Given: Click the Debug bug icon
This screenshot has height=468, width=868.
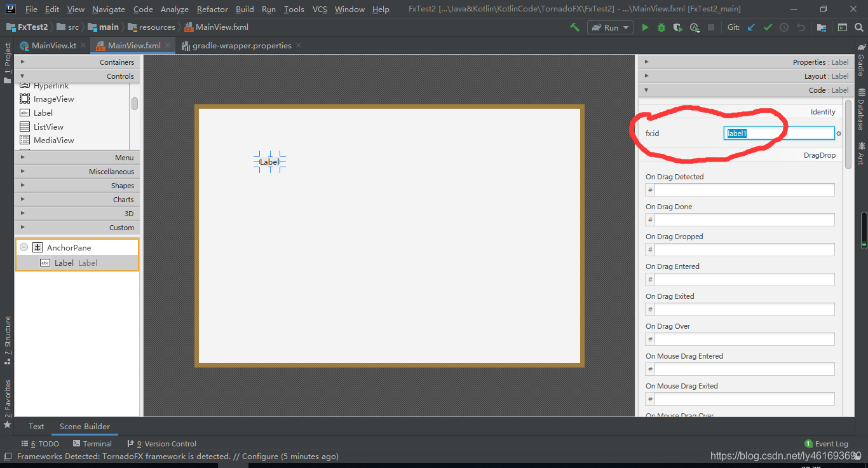Looking at the screenshot, I should pyautogui.click(x=661, y=27).
